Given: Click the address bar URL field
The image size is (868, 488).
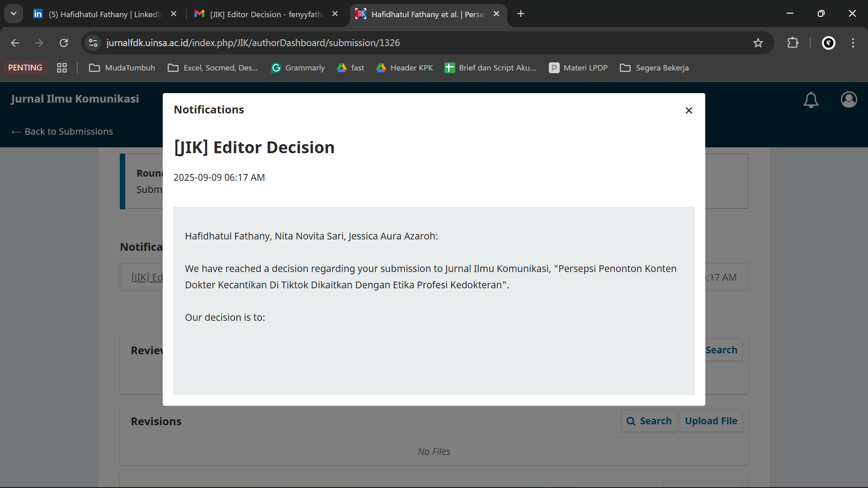Looking at the screenshot, I should [407, 43].
